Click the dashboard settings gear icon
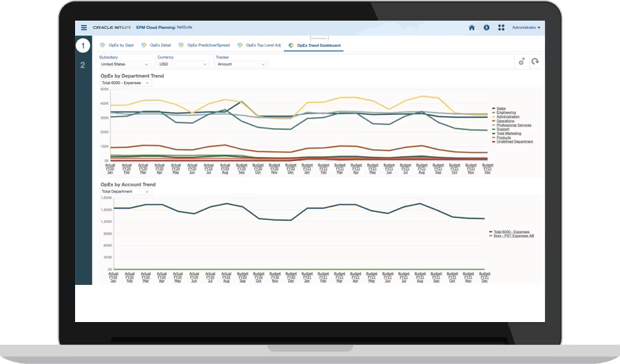The height and width of the screenshot is (364, 620). pyautogui.click(x=522, y=61)
